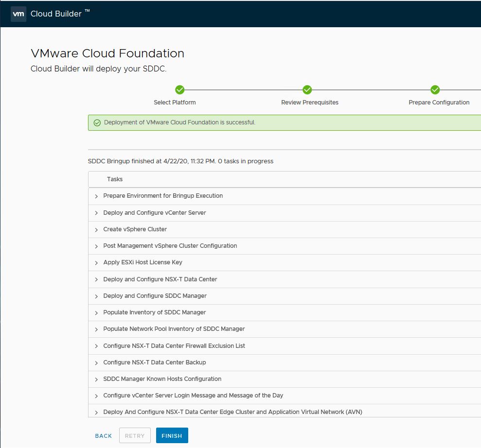Click the Back link
Image resolution: width=481 pixels, height=448 pixels.
click(103, 436)
